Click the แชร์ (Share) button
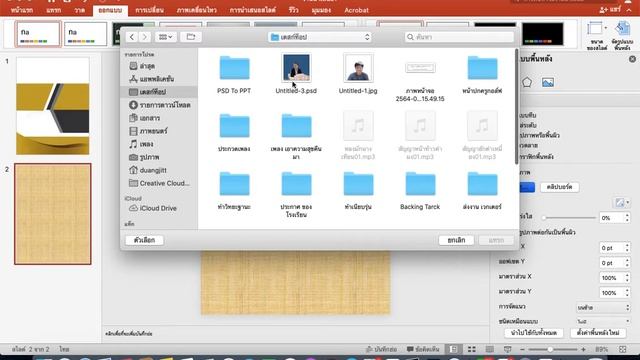The image size is (640, 360). click(610, 9)
